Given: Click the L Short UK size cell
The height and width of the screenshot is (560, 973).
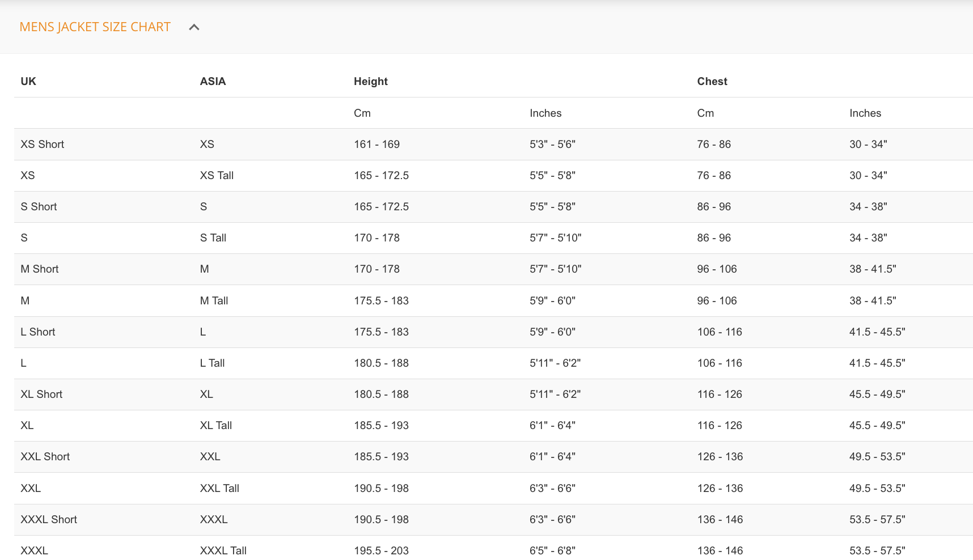Looking at the screenshot, I should (x=38, y=332).
